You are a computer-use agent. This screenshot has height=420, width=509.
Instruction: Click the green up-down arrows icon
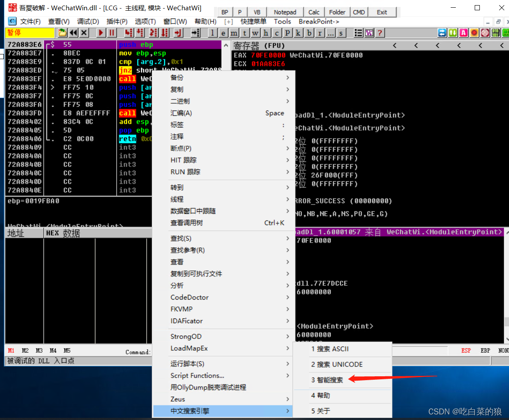click(x=453, y=33)
